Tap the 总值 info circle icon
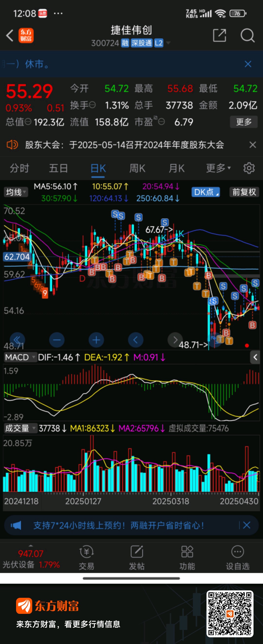This screenshot has width=263, height=644. (x=28, y=122)
